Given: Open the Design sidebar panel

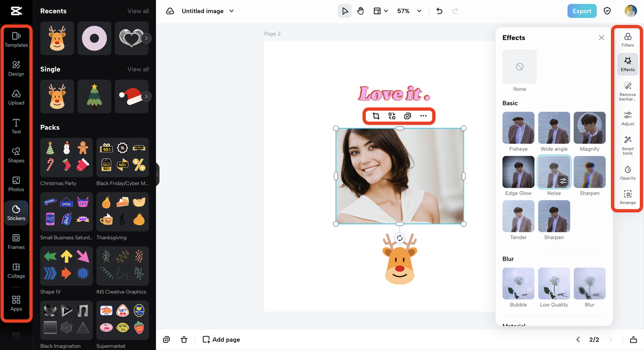Looking at the screenshot, I should pyautogui.click(x=16, y=68).
